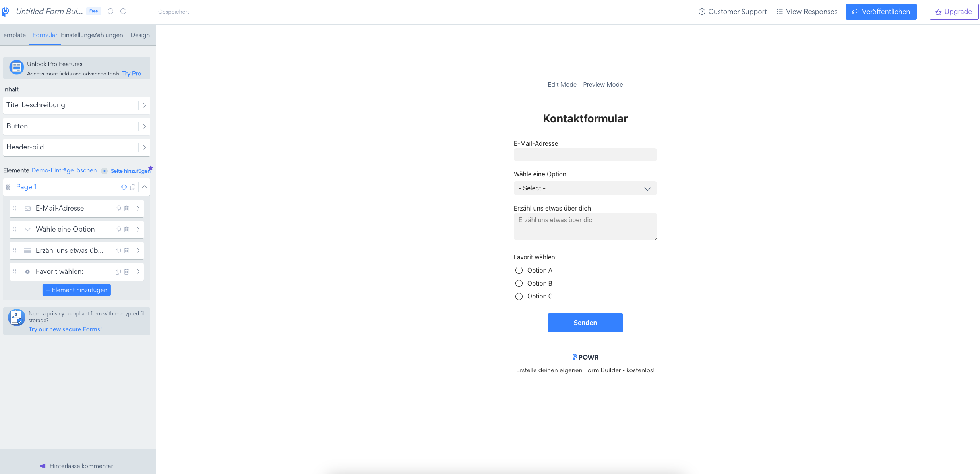Delete the Wähle eine Option element

(126, 229)
